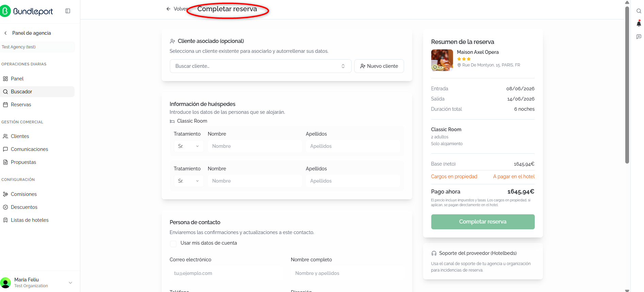Open search via top-right magnifier icon
The width and height of the screenshot is (644, 292).
[639, 11]
